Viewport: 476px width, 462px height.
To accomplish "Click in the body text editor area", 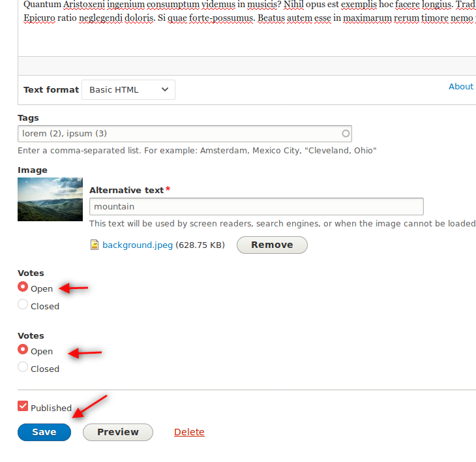I will pyautogui.click(x=247, y=28).
